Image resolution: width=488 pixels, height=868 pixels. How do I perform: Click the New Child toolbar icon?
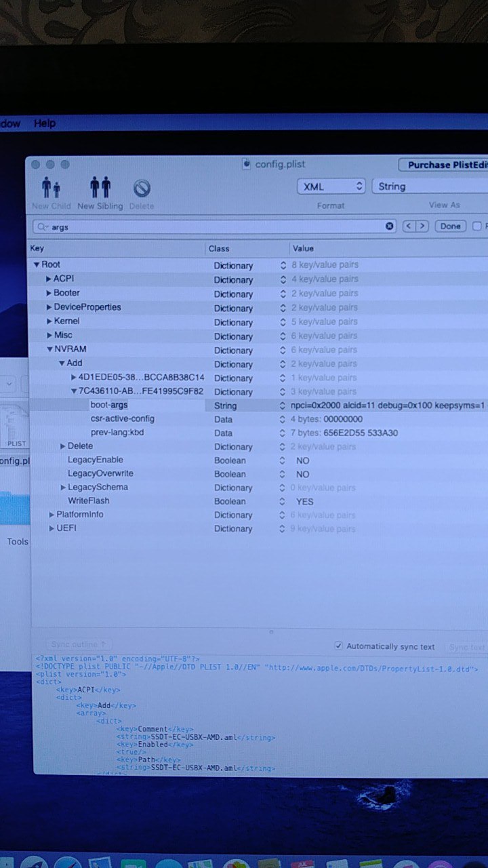(51, 186)
